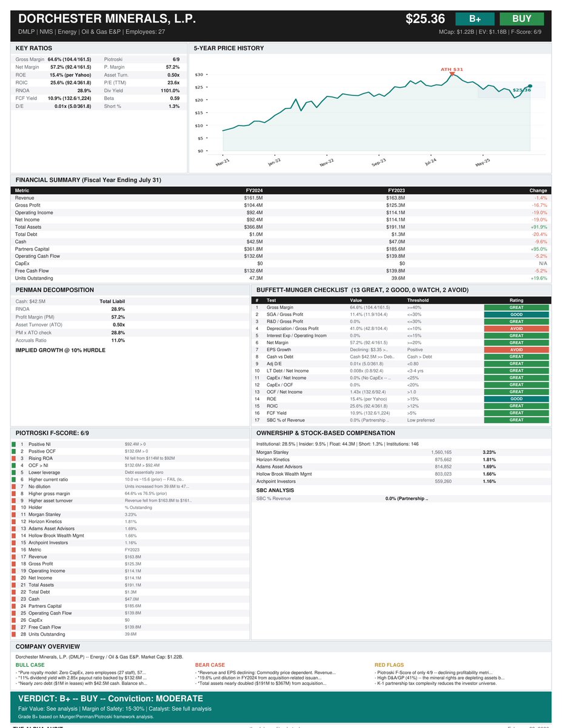The height and width of the screenshot is (728, 562).
Task: Click the green indicator beside Positive NI
Action: [x=14, y=445]
